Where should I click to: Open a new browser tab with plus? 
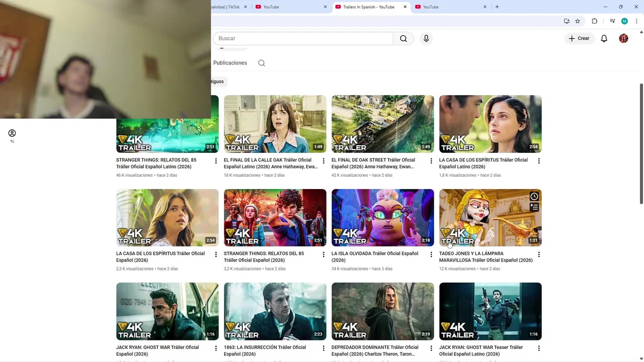497,7
